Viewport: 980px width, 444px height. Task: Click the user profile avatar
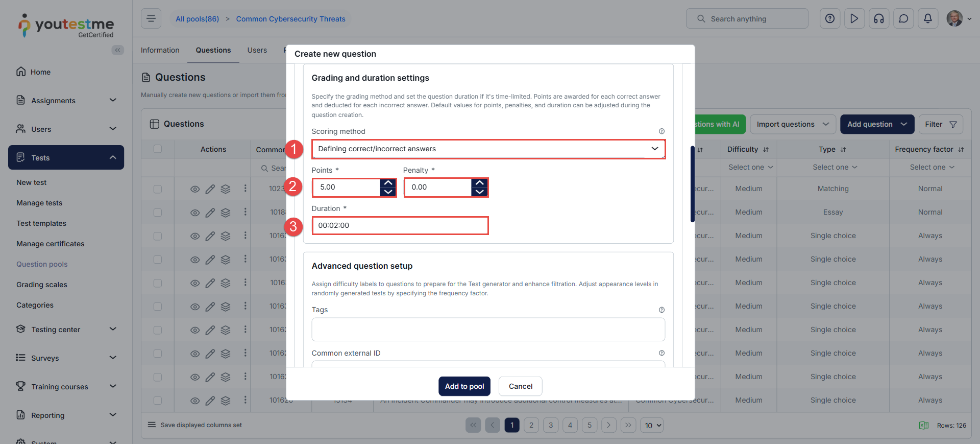954,19
